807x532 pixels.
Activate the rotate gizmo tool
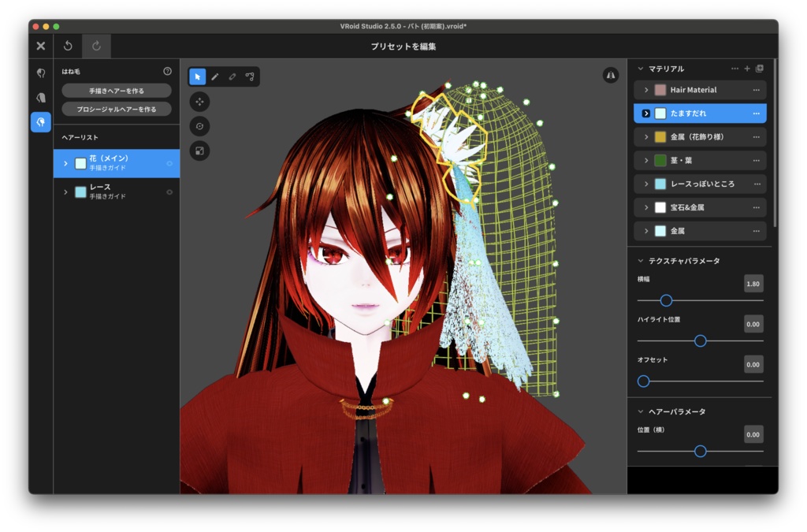point(199,126)
